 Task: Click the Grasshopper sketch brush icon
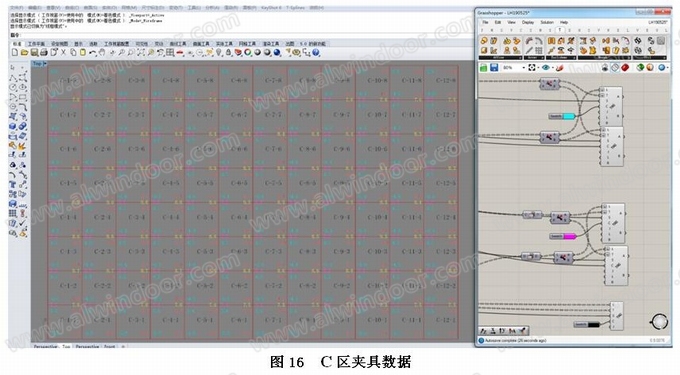click(560, 67)
